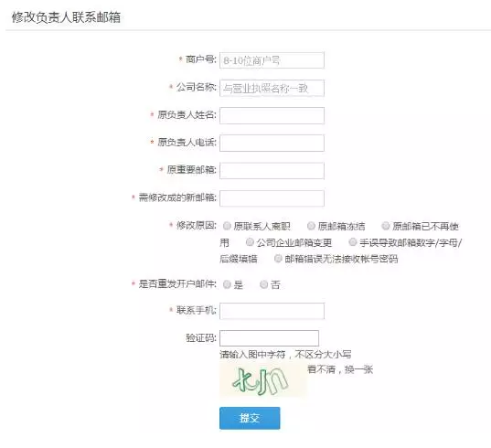Focus the 验证码 input box
This screenshot has height=448, width=491.
(x=270, y=338)
